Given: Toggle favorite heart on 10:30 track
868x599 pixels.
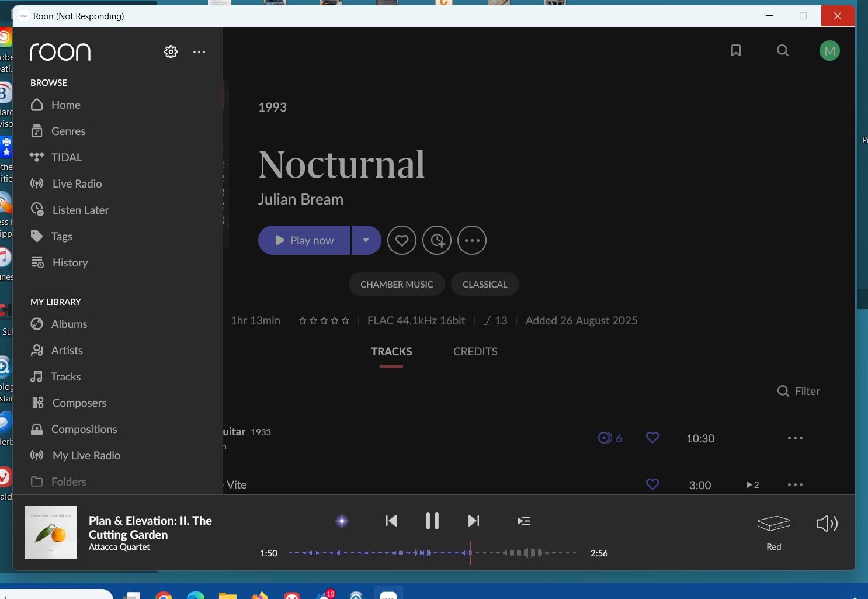Looking at the screenshot, I should 652,438.
